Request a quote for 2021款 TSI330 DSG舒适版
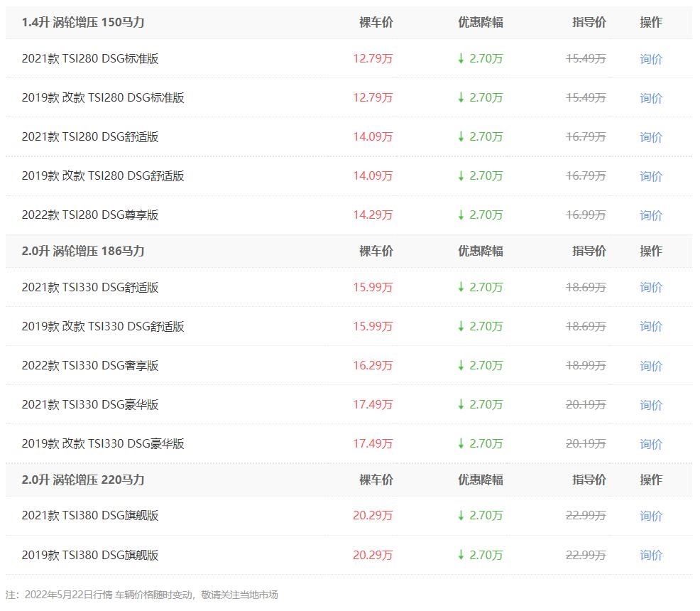The width and height of the screenshot is (700, 611). tap(650, 288)
